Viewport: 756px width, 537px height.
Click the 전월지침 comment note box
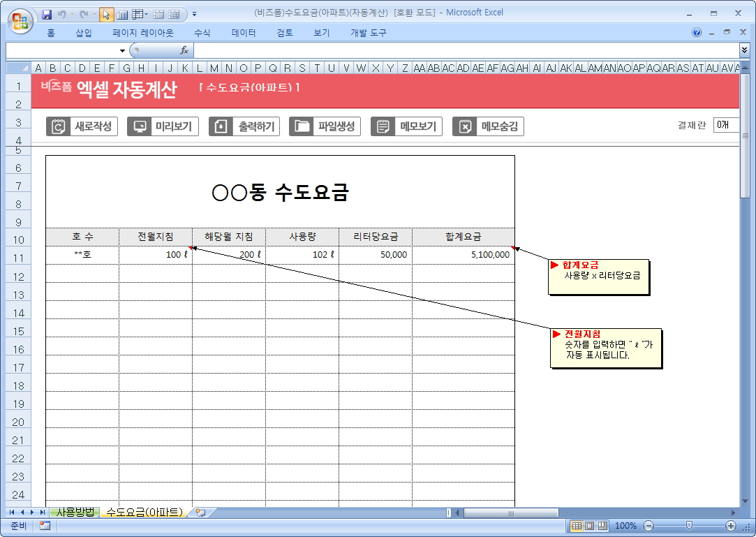[x=606, y=348]
